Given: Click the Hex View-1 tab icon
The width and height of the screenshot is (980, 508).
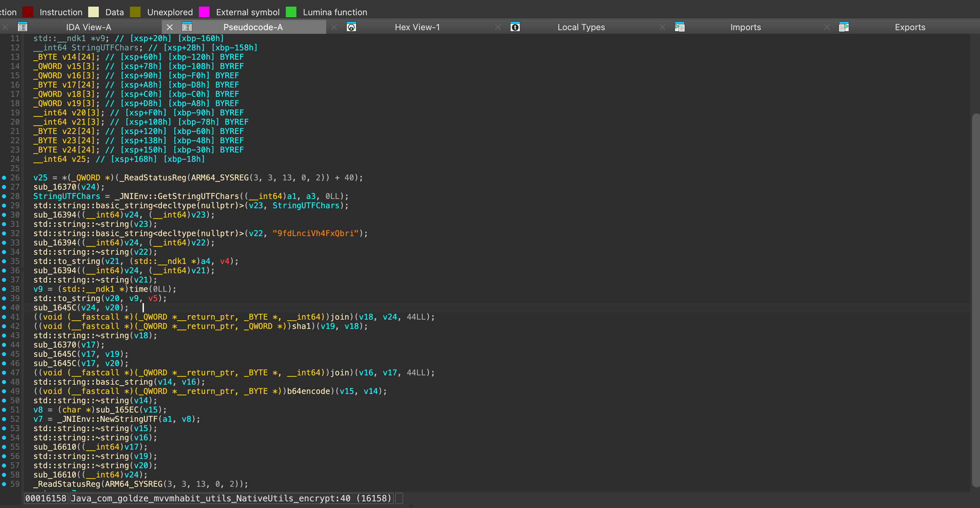Looking at the screenshot, I should [351, 27].
